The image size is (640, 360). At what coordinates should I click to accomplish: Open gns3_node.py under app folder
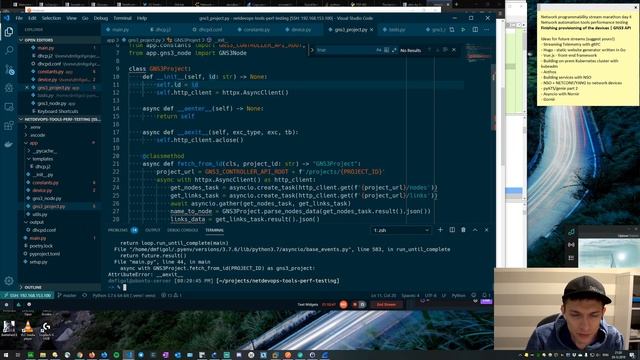pos(47,198)
